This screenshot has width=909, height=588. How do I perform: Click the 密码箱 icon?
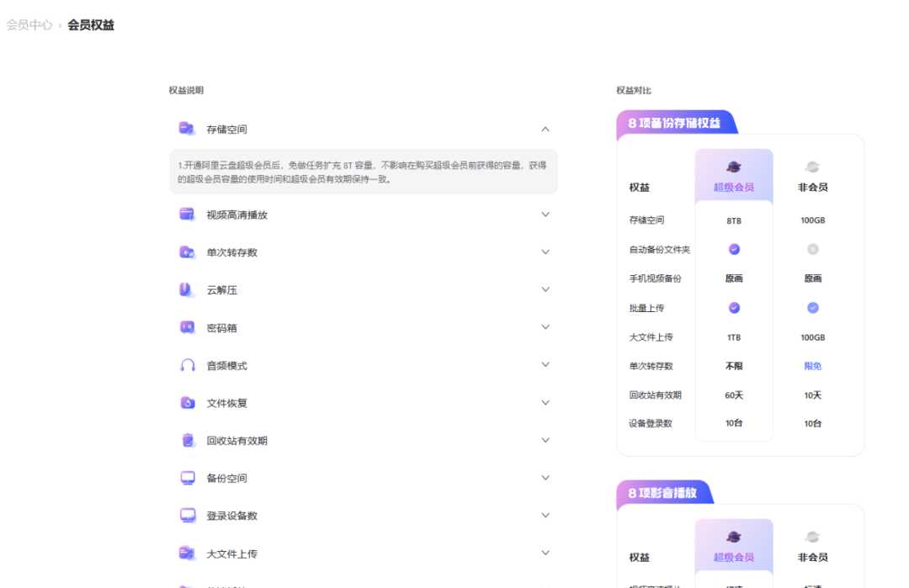point(187,327)
